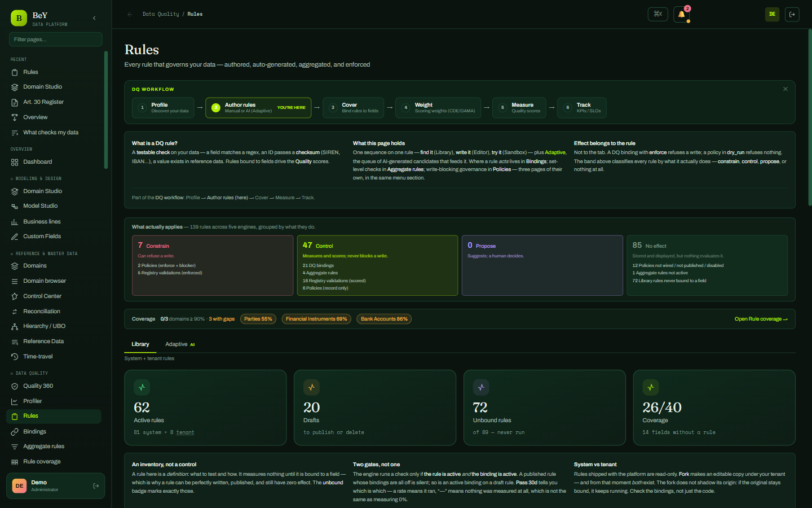The height and width of the screenshot is (508, 812).
Task: Click Domain browser list icon
Action: [x=15, y=281]
